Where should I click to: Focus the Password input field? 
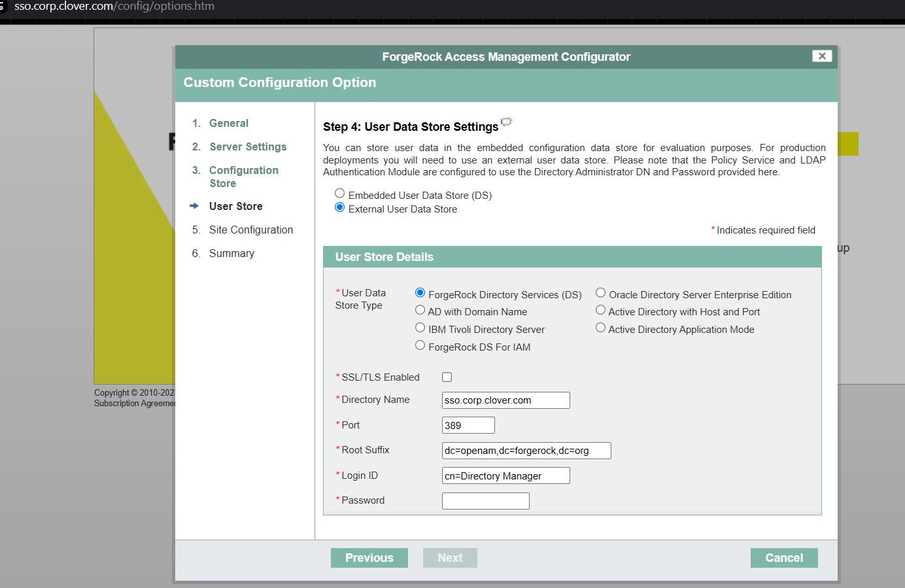tap(486, 501)
